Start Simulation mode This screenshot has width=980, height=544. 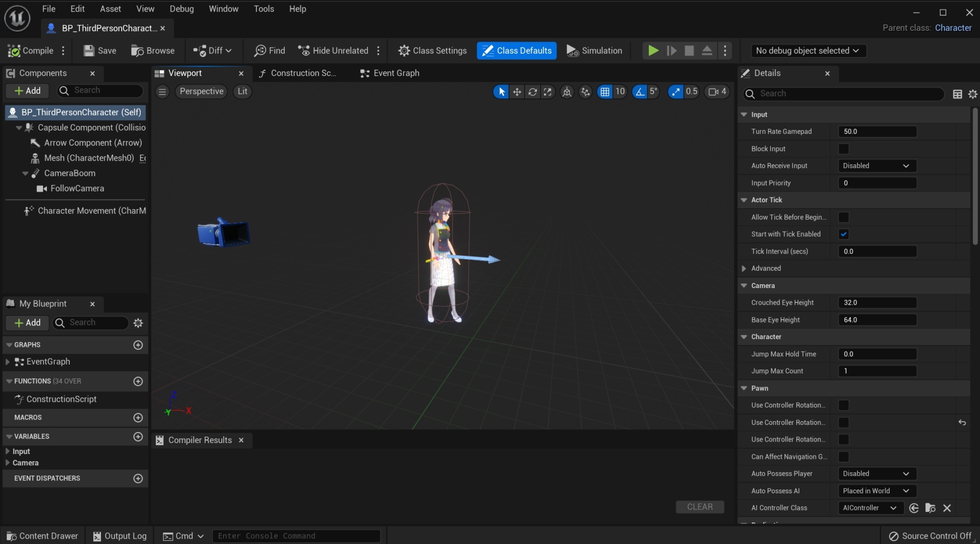593,50
